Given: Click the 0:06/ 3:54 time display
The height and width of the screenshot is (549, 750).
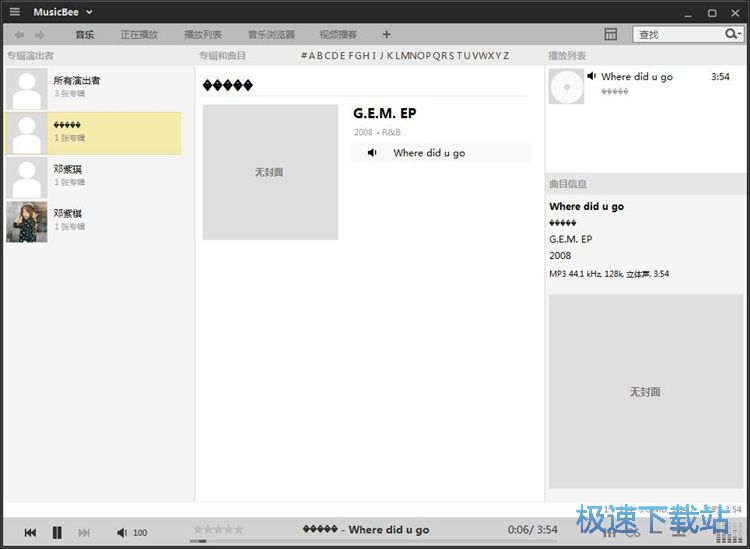Looking at the screenshot, I should click(x=532, y=529).
